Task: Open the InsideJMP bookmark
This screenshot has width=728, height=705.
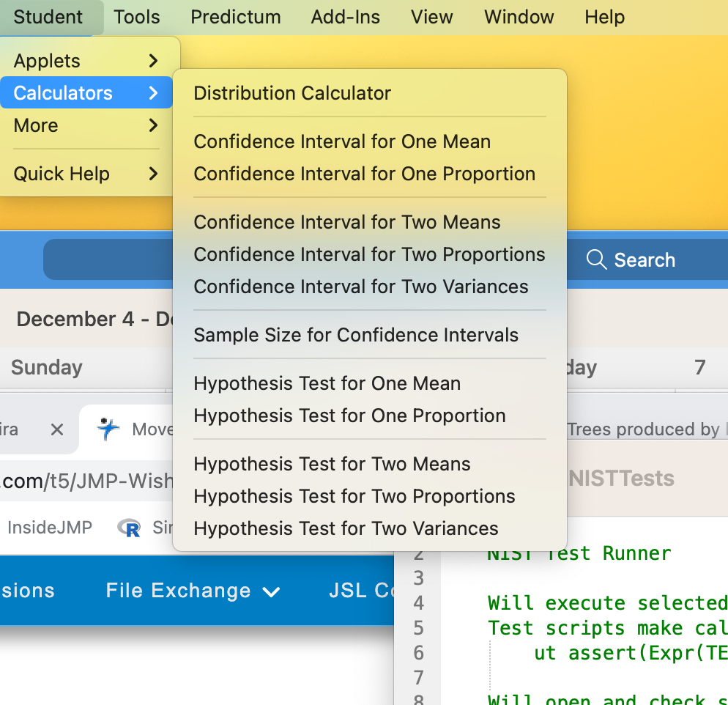Action: pyautogui.click(x=49, y=527)
